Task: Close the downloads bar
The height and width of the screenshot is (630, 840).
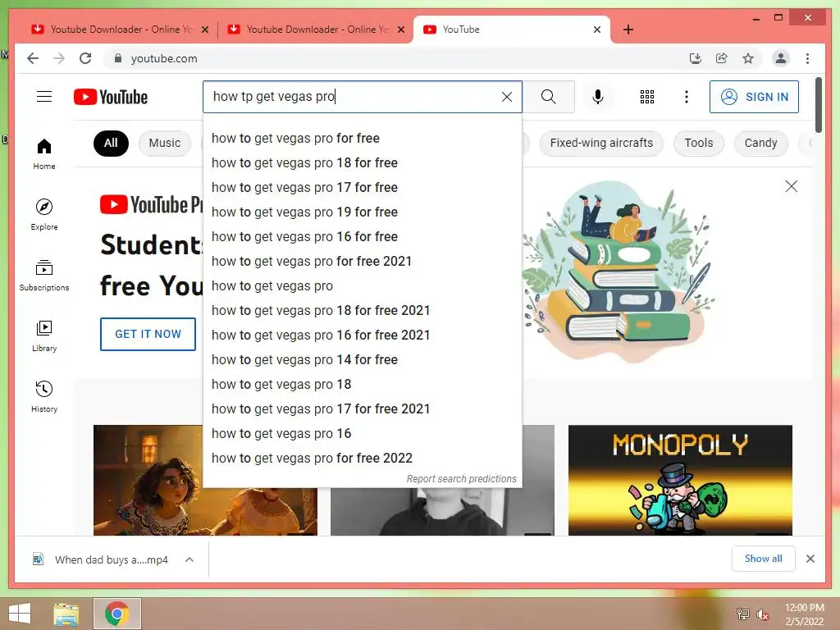Action: pos(810,559)
